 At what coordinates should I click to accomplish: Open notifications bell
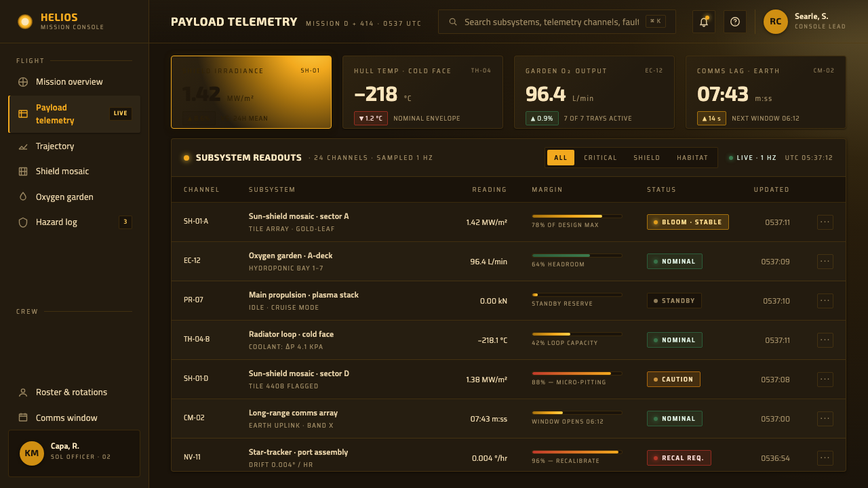(x=704, y=22)
